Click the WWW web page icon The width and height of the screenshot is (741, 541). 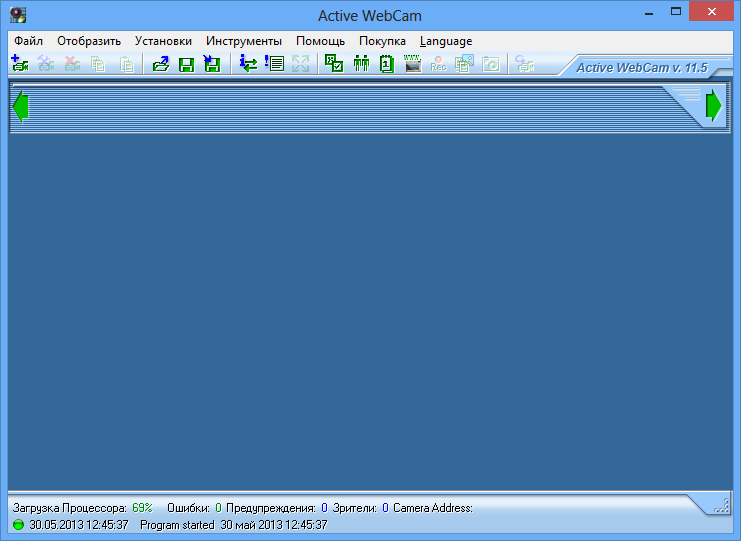coord(413,63)
